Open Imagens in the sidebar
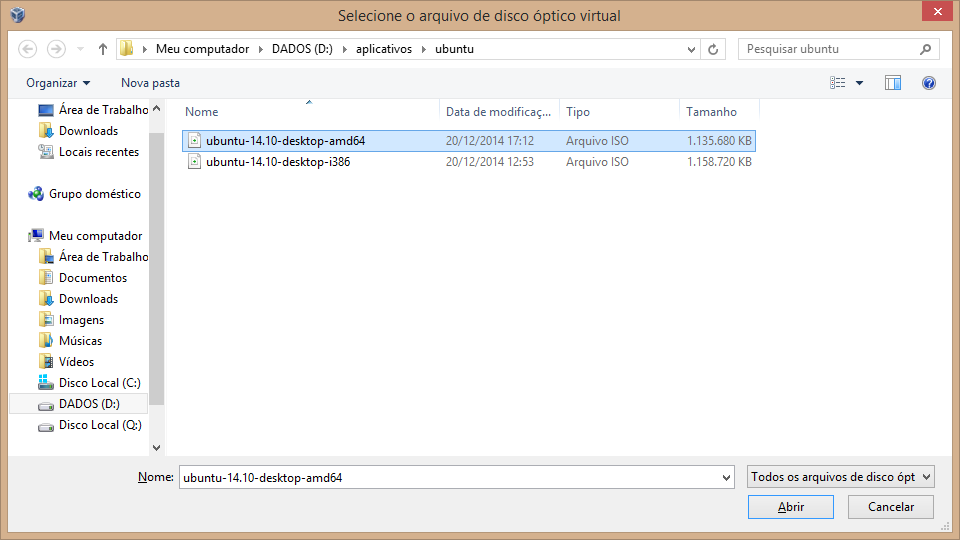Viewport: 960px width, 540px height. click(81, 320)
